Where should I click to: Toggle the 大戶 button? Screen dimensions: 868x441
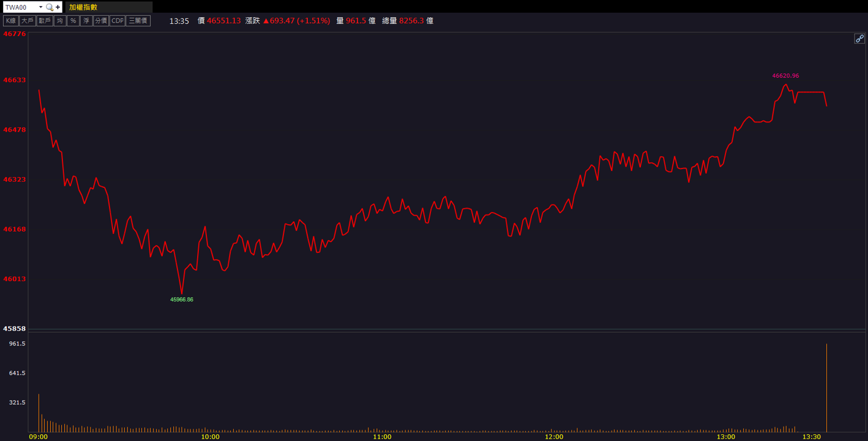pyautogui.click(x=28, y=21)
